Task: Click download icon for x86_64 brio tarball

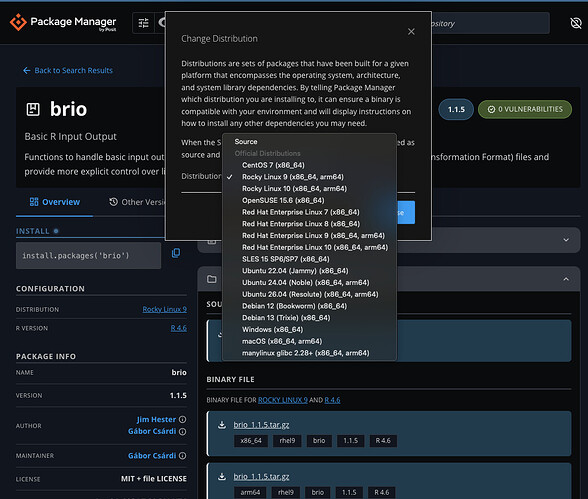Action: (x=222, y=425)
